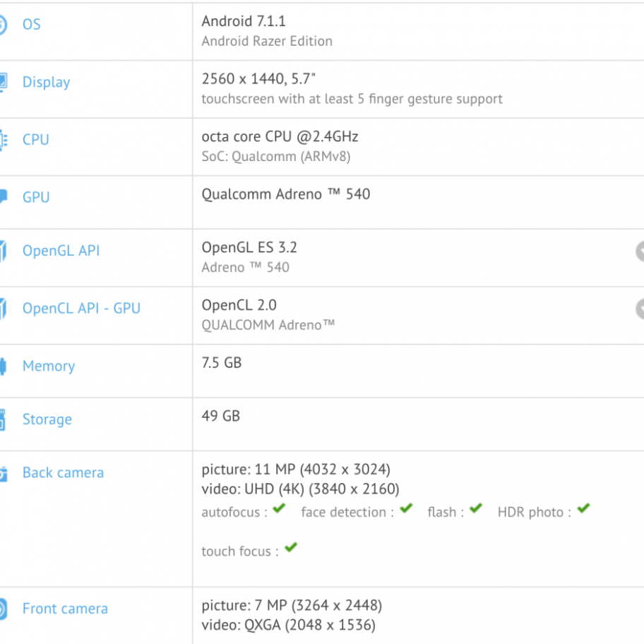
Task: Click the Storage icon
Action: [3, 419]
